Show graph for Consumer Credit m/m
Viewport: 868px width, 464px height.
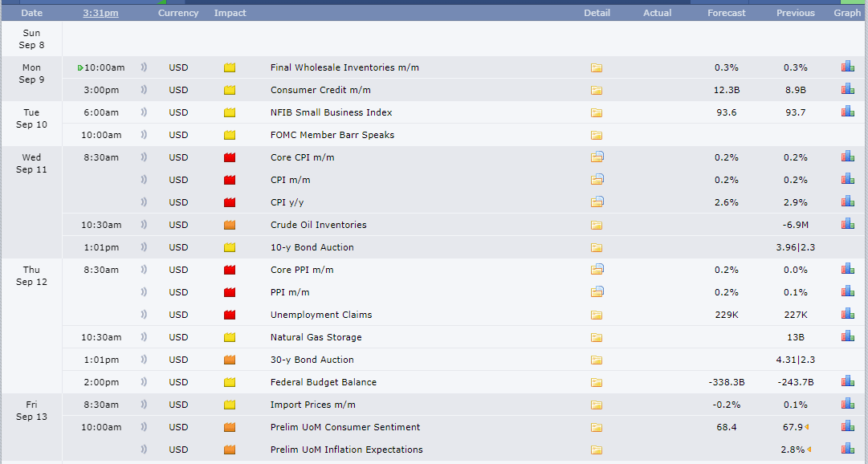coord(847,88)
